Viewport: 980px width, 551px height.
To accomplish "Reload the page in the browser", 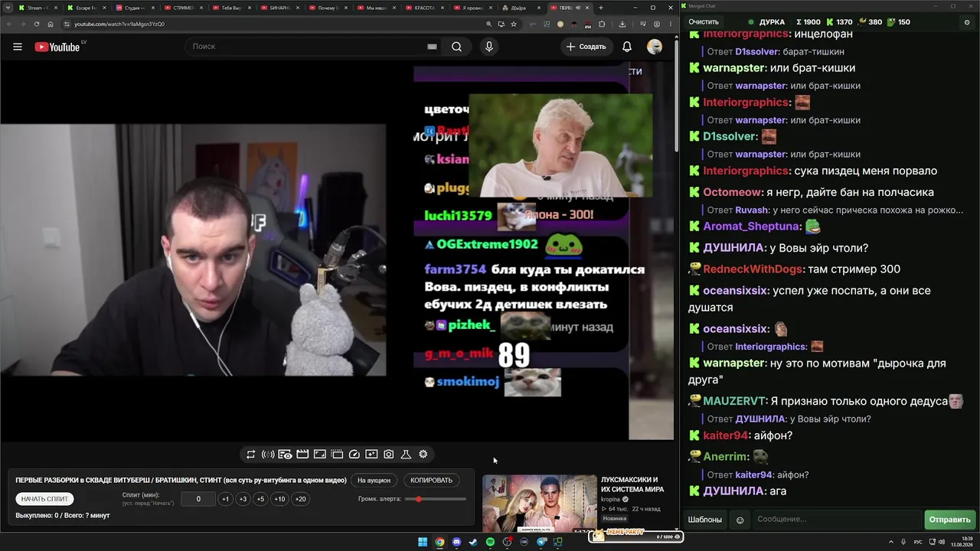I will [x=36, y=24].
